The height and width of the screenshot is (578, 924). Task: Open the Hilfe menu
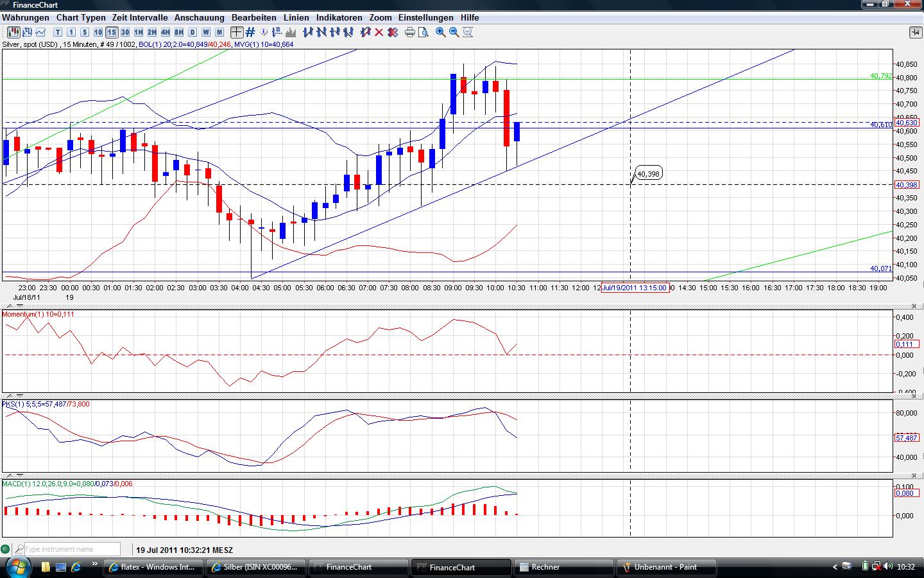tap(470, 17)
